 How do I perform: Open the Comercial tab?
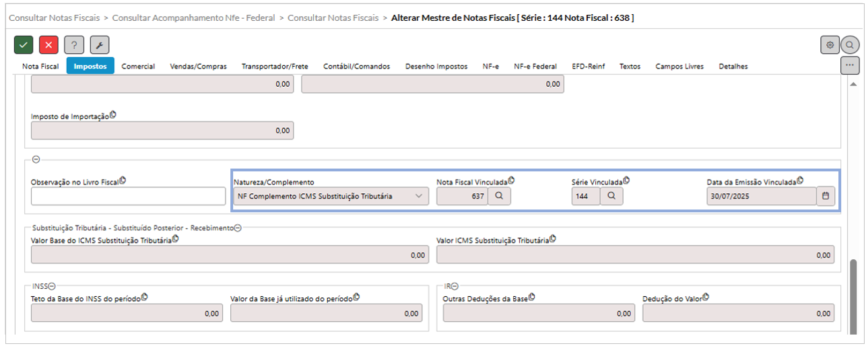(138, 67)
